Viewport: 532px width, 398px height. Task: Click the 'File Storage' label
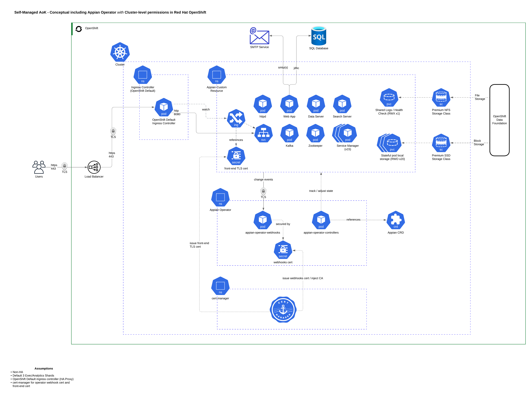480,97
